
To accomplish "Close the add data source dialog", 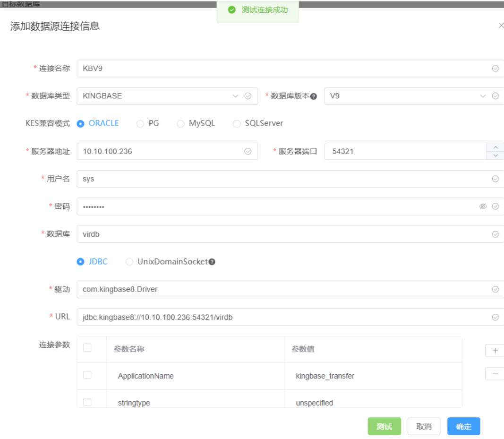I will tap(501, 26).
